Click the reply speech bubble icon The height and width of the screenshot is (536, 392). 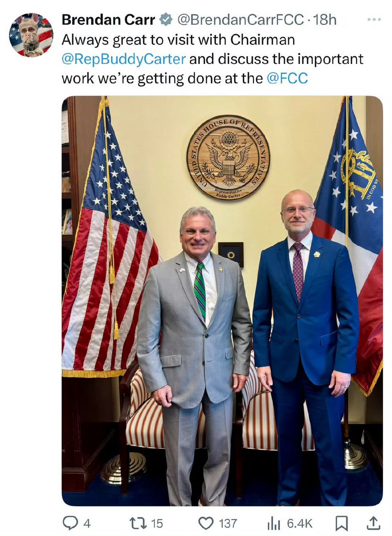[71, 523]
